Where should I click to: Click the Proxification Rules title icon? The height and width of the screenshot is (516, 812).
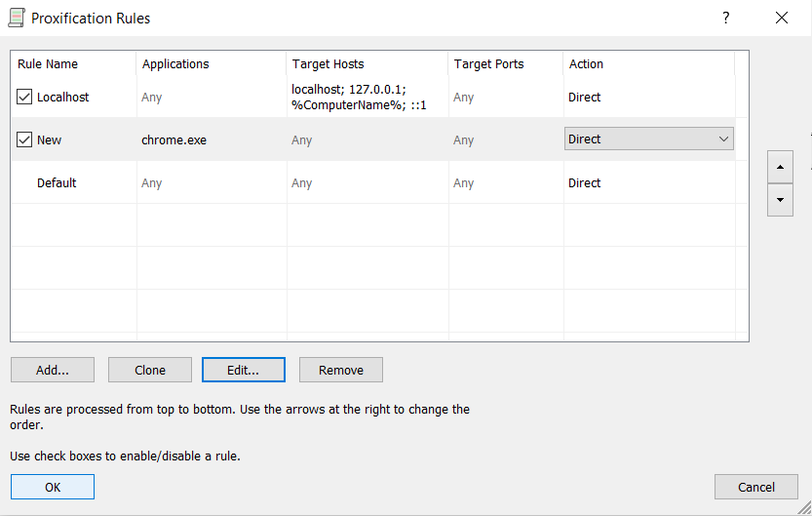coord(17,18)
